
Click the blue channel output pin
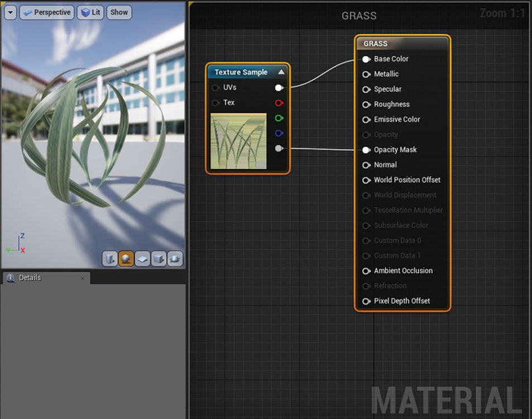point(279,133)
